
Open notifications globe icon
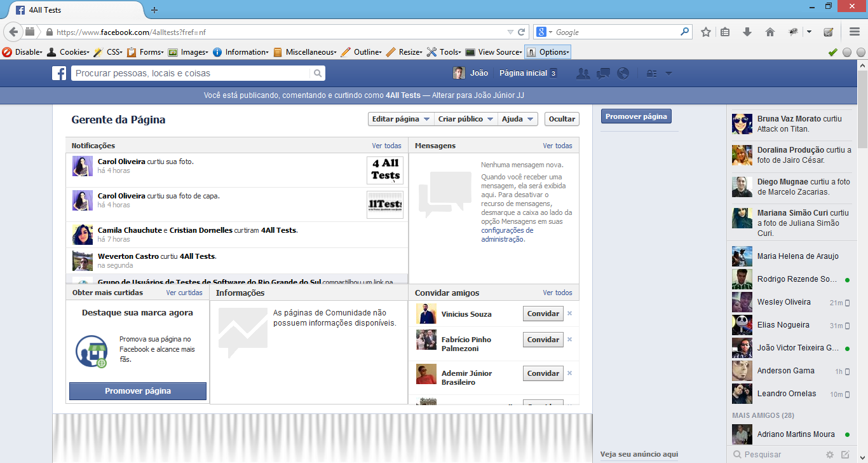(x=623, y=74)
